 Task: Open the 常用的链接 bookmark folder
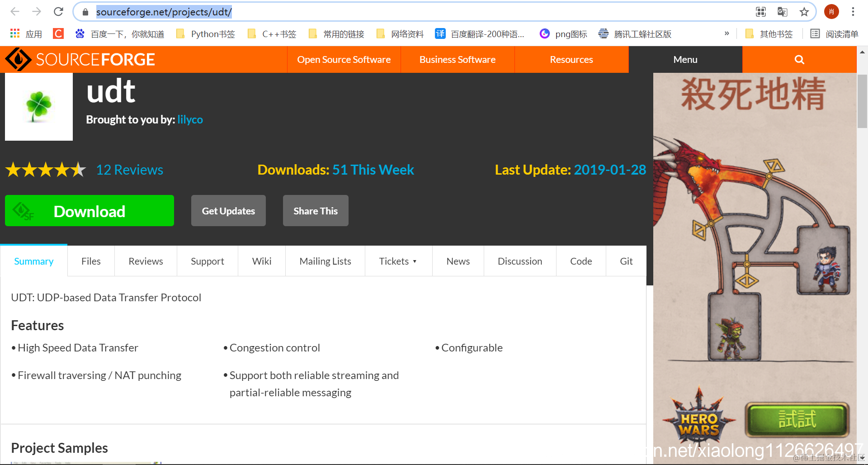coord(336,34)
